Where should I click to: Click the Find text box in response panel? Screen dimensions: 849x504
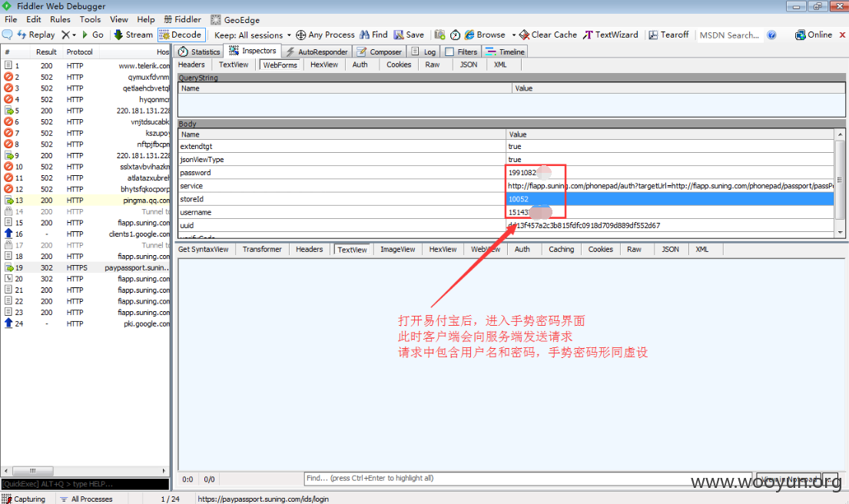[x=529, y=479]
